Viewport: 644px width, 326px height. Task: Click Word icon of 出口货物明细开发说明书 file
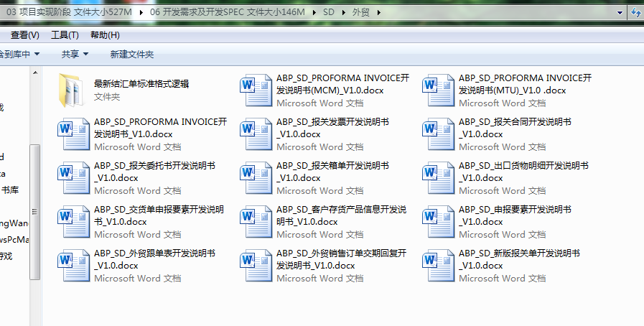point(439,178)
